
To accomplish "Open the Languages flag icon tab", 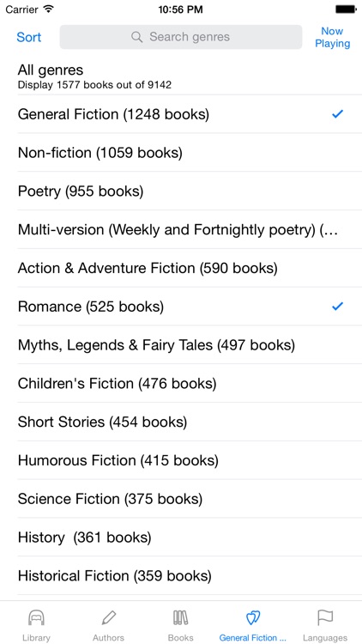I will point(325,617).
